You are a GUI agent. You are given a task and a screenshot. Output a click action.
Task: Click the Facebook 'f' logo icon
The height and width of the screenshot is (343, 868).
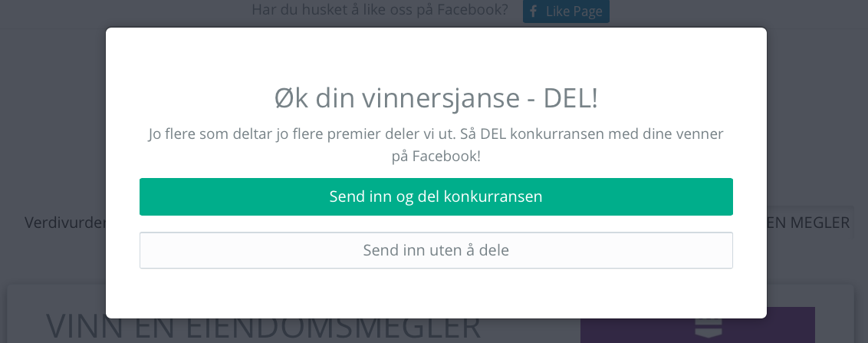[x=533, y=11]
